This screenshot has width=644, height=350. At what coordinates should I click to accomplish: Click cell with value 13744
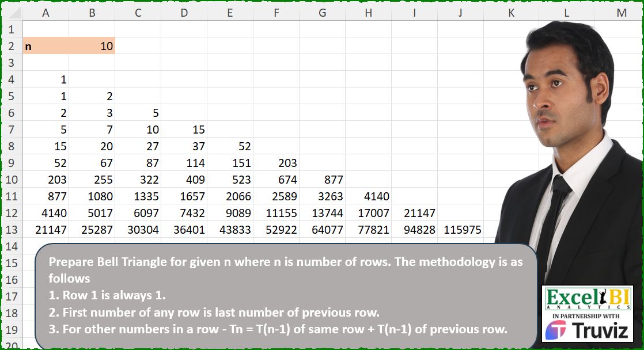[x=323, y=213]
